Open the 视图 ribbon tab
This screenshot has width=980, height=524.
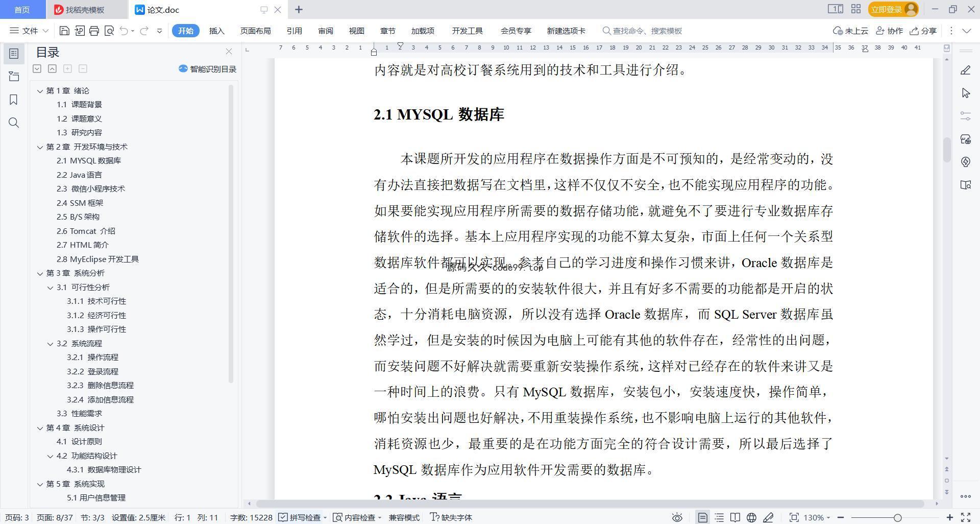click(x=357, y=31)
